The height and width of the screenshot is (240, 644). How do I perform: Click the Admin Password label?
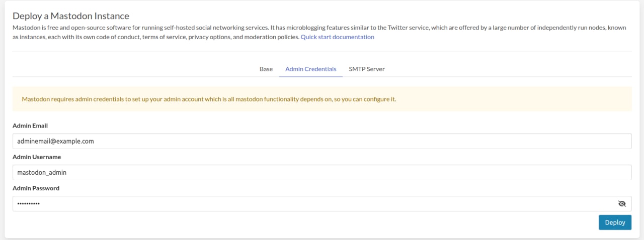pyautogui.click(x=36, y=188)
